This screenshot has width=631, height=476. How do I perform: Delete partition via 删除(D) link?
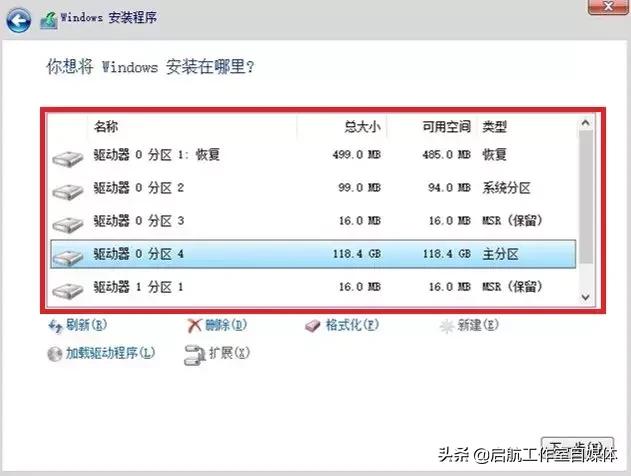pos(226,325)
